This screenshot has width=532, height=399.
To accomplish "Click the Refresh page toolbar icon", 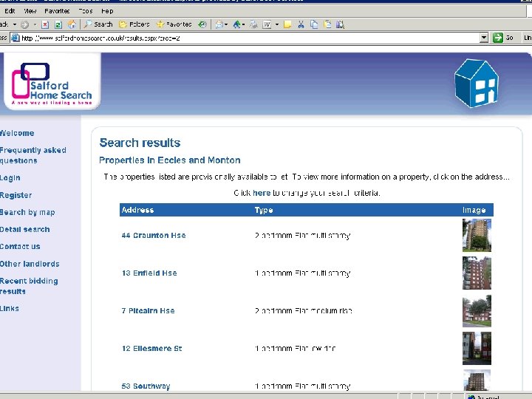I will (58, 24).
